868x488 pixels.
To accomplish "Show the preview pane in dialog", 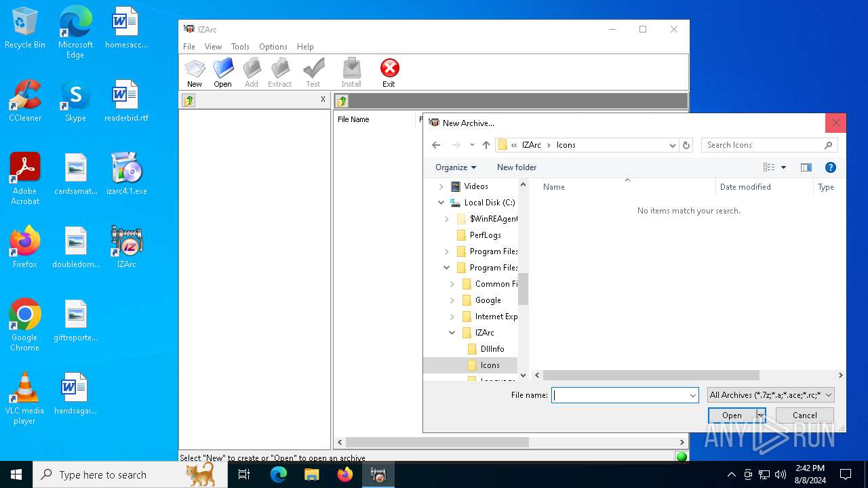I will [x=806, y=167].
